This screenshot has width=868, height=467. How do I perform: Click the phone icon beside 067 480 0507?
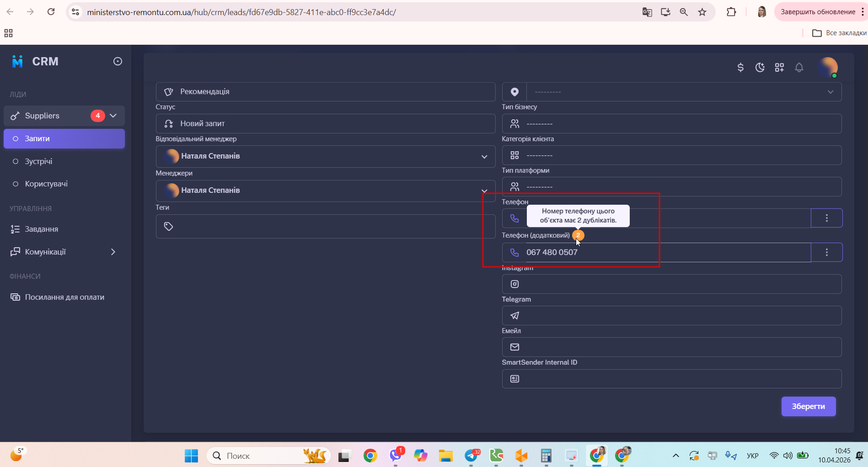[x=514, y=253]
